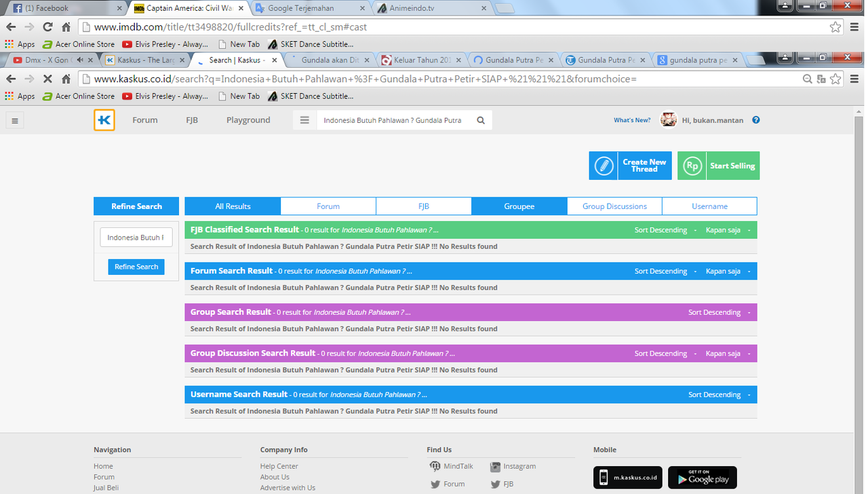This screenshot has height=494, width=868.
Task: Switch to the Google Terjemahan tab
Action: [x=309, y=8]
